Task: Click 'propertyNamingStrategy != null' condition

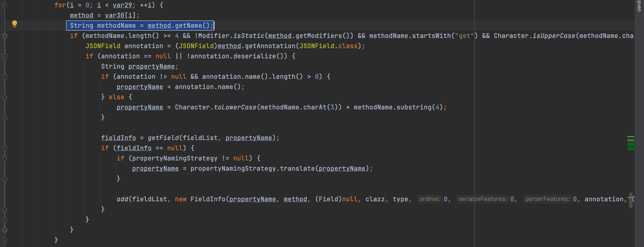Action: [190, 158]
